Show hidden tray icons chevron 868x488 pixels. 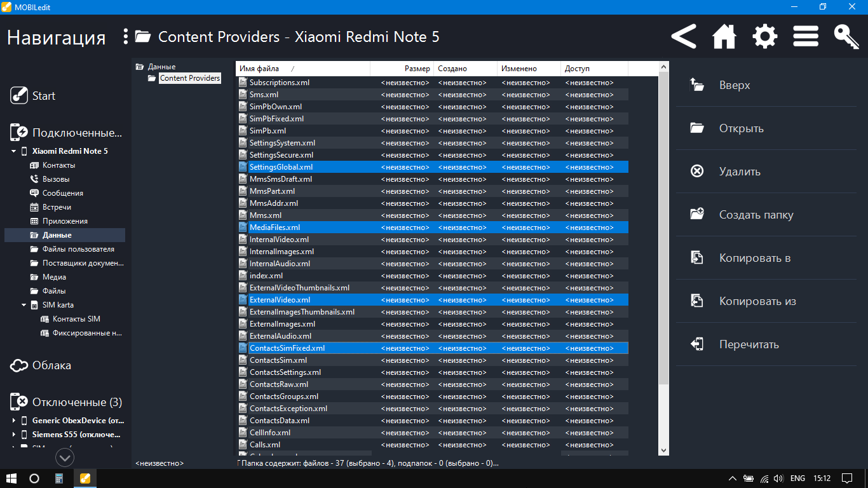(733, 478)
